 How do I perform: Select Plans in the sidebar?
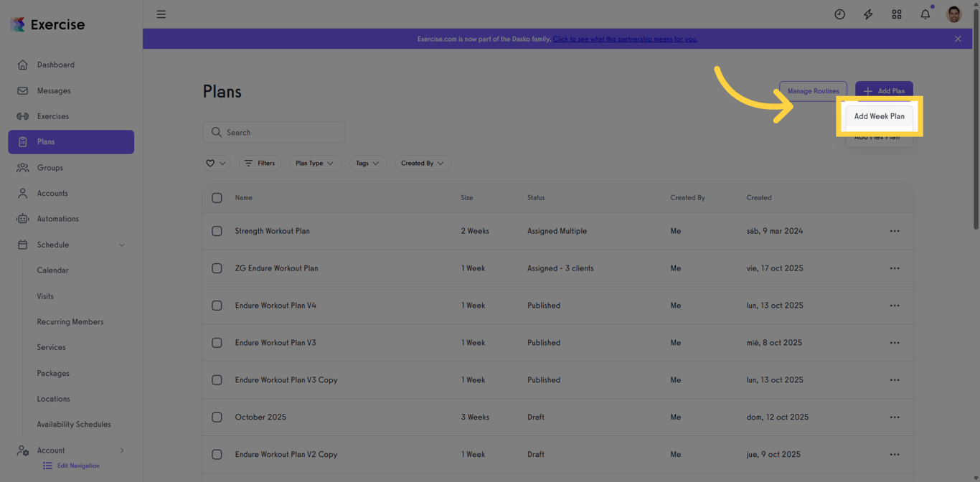(x=71, y=142)
